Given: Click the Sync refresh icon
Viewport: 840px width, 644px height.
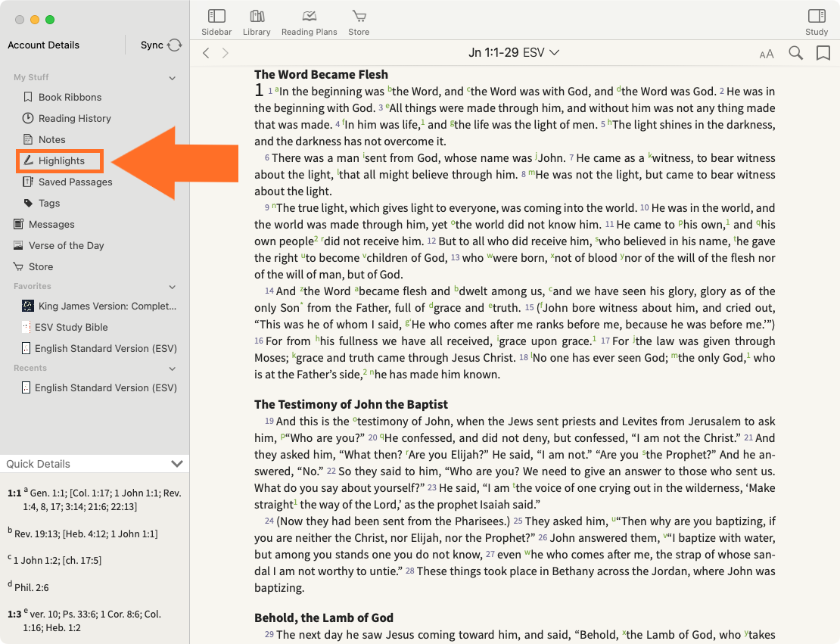Looking at the screenshot, I should [x=175, y=45].
